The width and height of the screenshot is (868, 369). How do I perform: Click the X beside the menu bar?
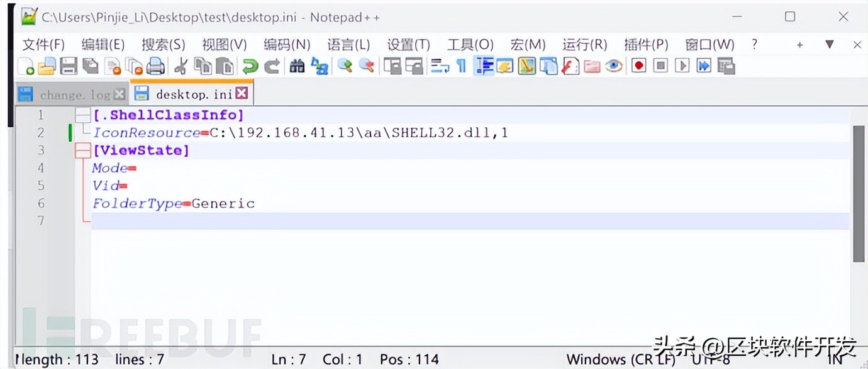pyautogui.click(x=857, y=45)
